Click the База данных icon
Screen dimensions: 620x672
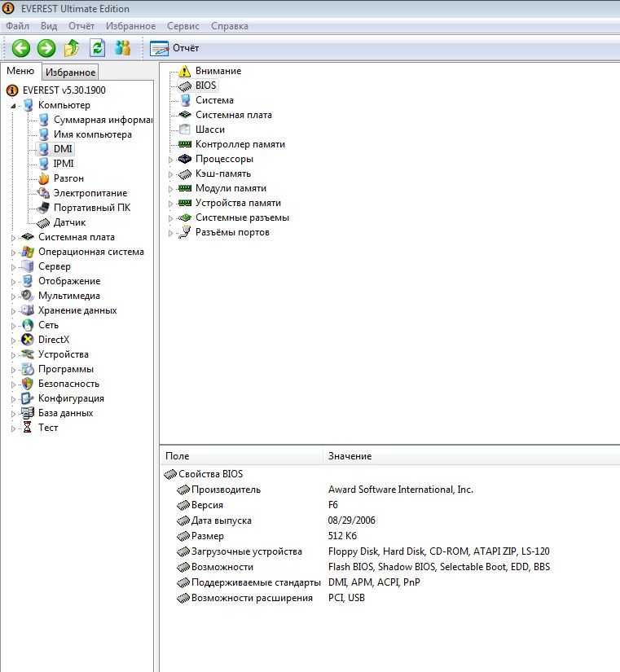click(28, 413)
